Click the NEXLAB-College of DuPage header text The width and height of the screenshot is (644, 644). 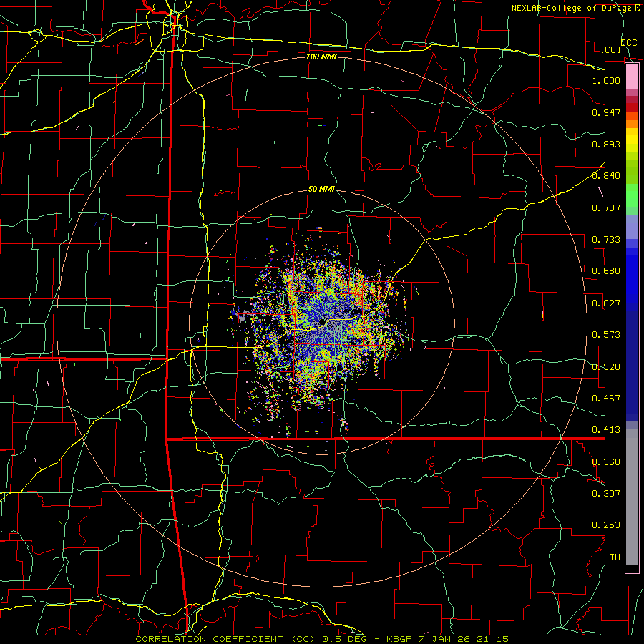[x=576, y=8]
